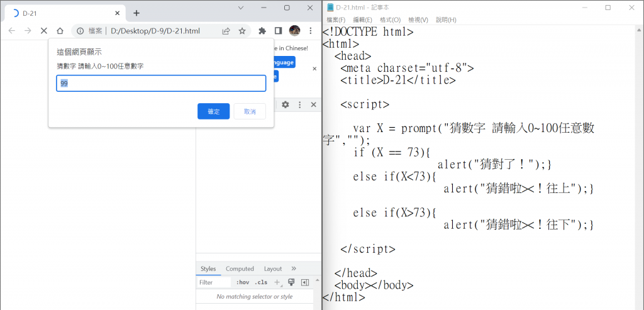This screenshot has height=310, width=644.
Task: Switch to the Layout tab in DevTools
Action: click(x=273, y=268)
